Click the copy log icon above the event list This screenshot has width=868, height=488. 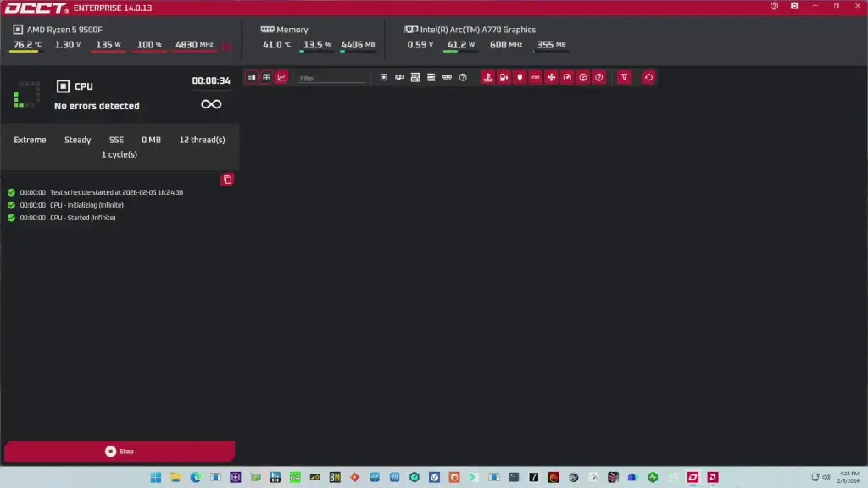tap(227, 179)
